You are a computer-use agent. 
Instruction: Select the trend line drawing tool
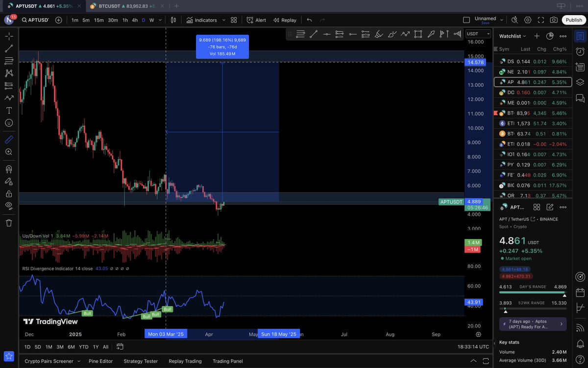click(9, 49)
